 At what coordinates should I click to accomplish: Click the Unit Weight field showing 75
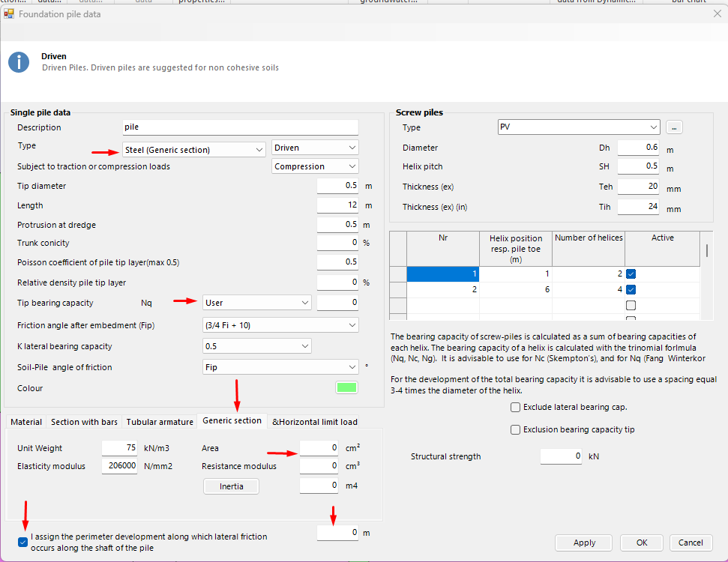119,448
